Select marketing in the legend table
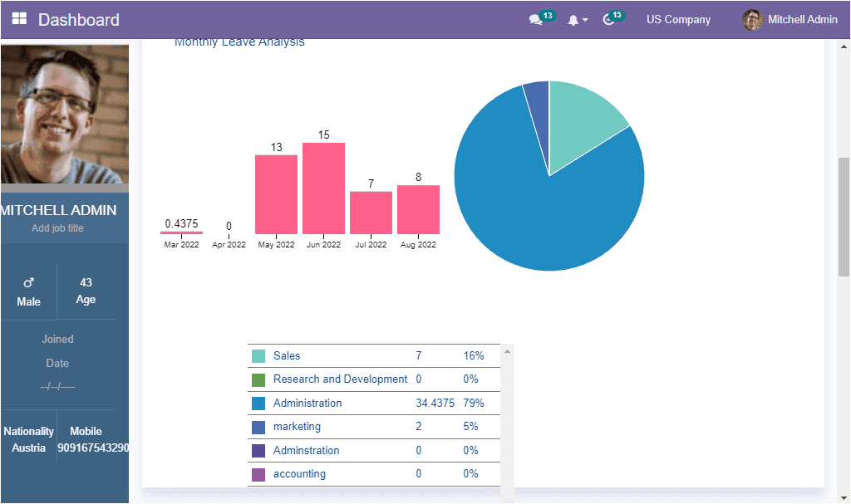This screenshot has width=851, height=504. click(x=297, y=427)
